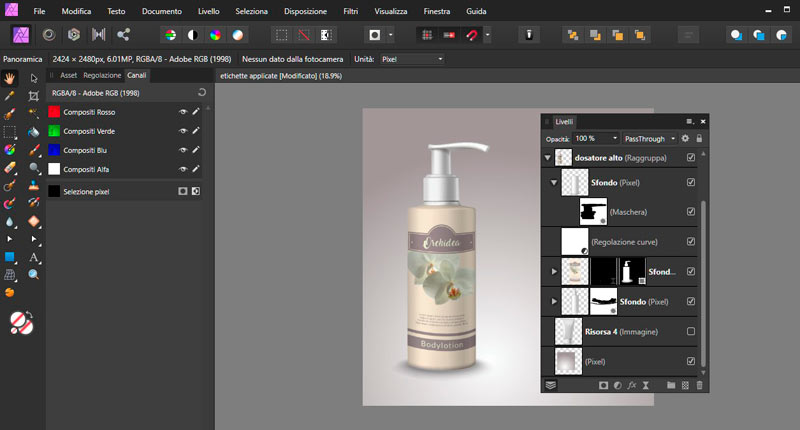Open the Livello menu
This screenshot has height=430, width=800.
pos(209,11)
